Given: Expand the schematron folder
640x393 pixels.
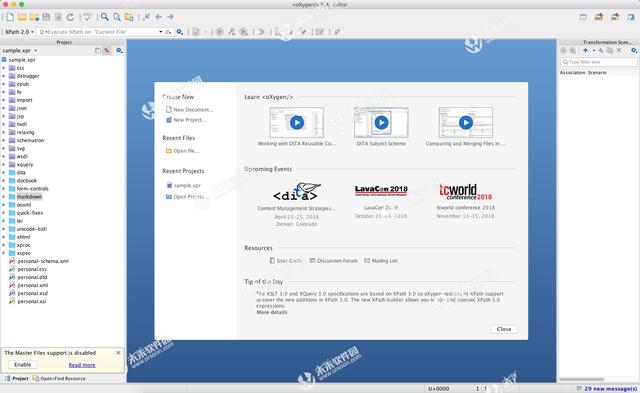Looking at the screenshot, I should tap(4, 140).
